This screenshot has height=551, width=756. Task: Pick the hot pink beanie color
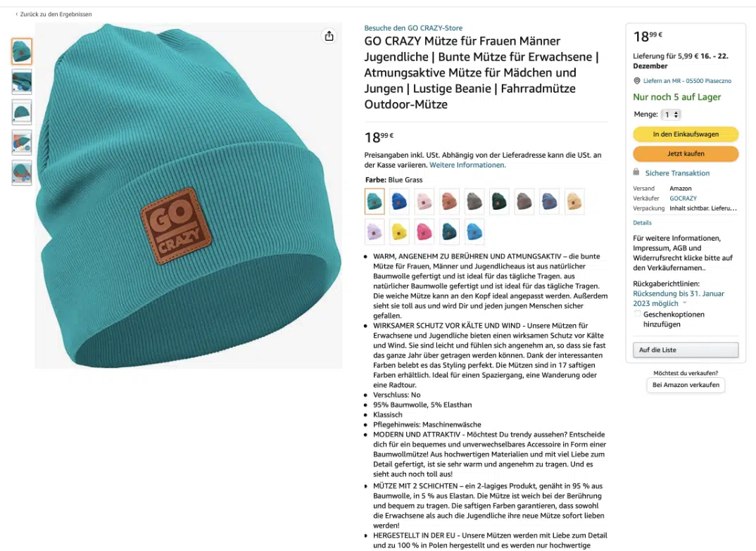[424, 232]
